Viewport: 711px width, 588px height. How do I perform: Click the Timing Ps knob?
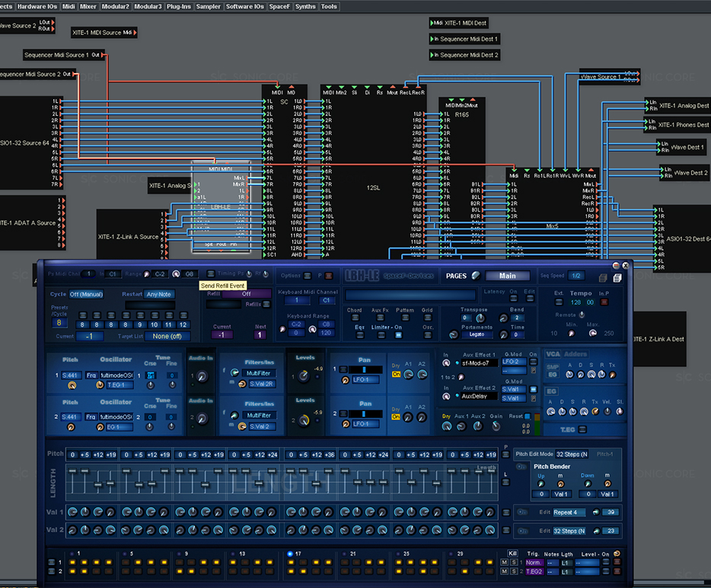click(249, 274)
